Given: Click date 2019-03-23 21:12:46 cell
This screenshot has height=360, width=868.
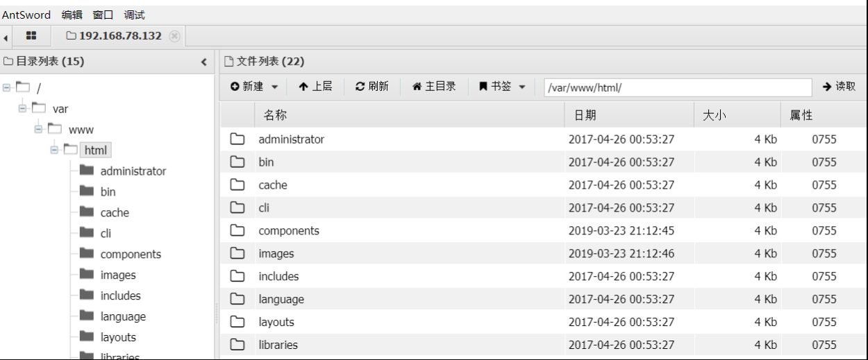Looking at the screenshot, I should coord(621,254).
